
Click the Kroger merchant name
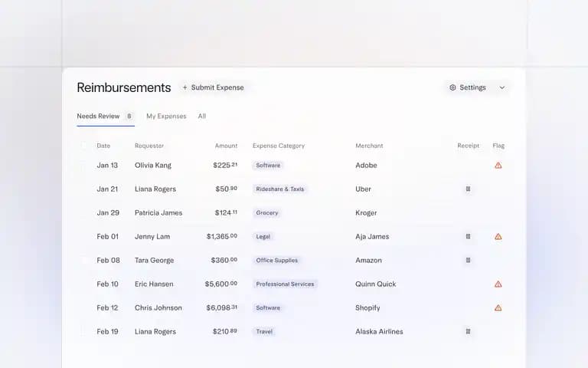pyautogui.click(x=366, y=213)
